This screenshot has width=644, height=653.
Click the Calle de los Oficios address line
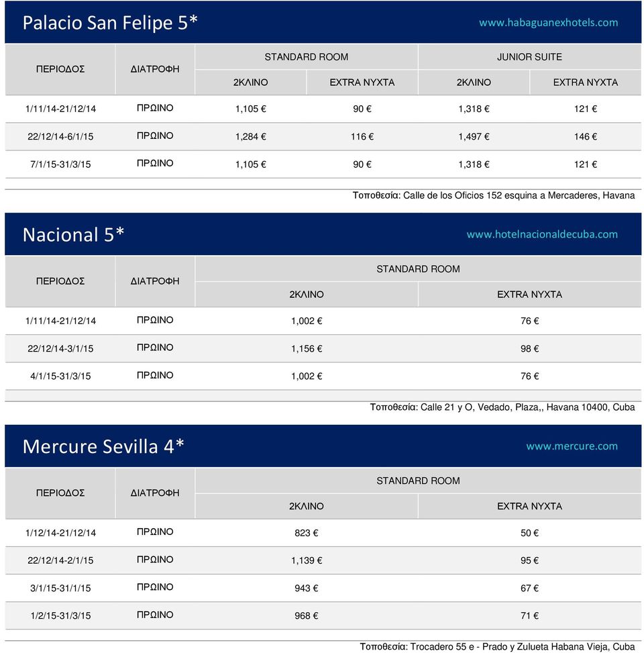(x=494, y=195)
